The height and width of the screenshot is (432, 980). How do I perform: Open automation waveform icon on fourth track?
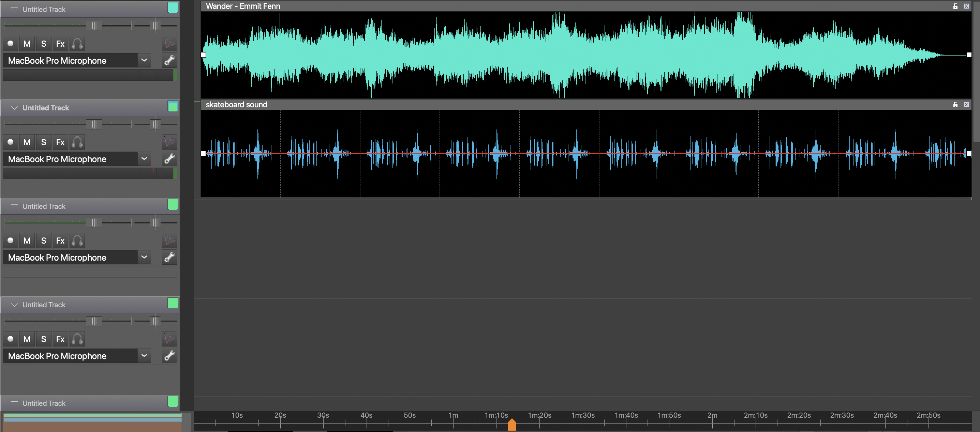(170, 339)
